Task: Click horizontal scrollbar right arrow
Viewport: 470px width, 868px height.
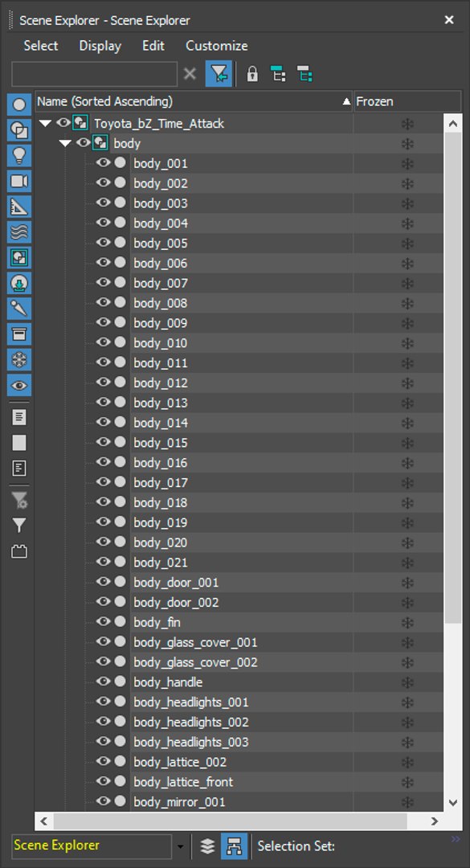Action: [435, 821]
